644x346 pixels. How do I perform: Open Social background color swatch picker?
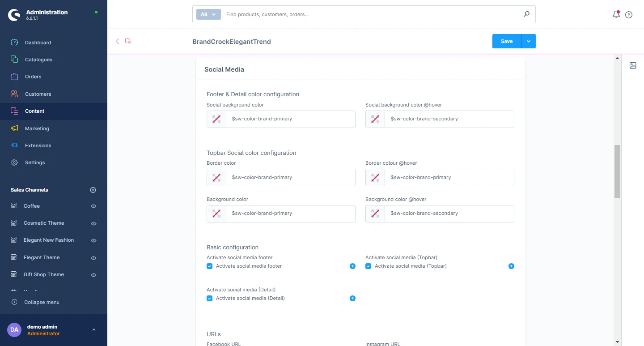[x=216, y=119]
